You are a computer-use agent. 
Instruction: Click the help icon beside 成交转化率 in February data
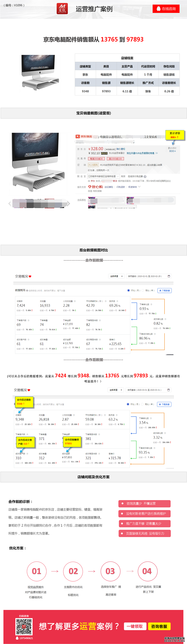[165, 319]
